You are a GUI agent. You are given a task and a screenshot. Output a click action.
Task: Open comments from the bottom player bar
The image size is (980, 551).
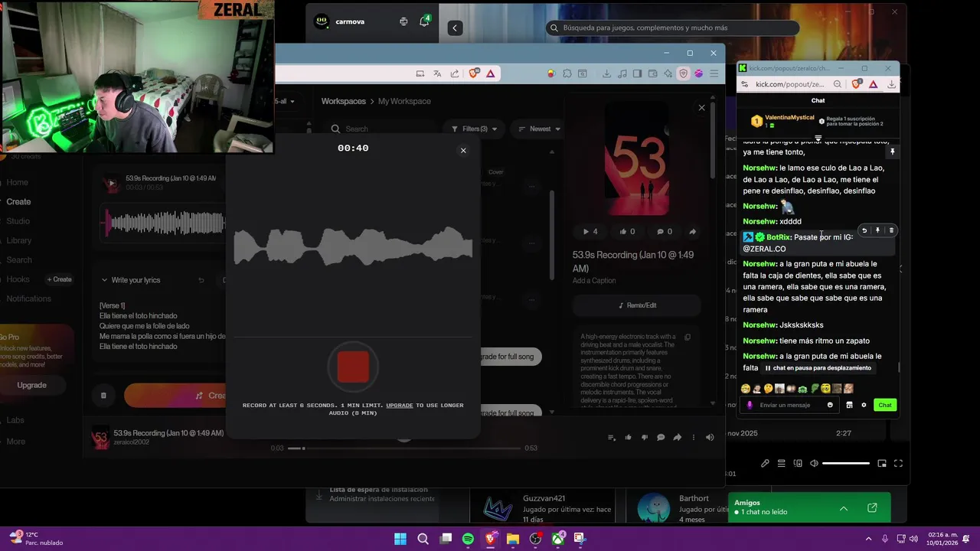coord(661,438)
